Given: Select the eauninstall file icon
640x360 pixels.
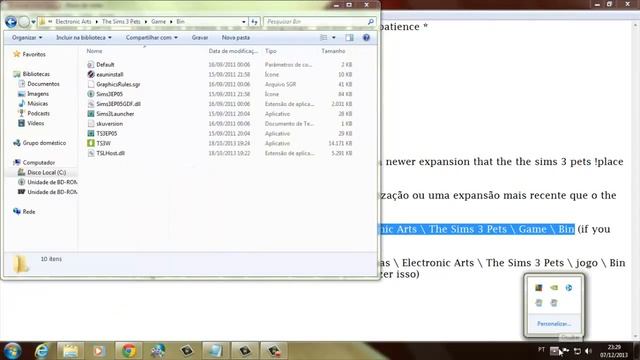Looking at the screenshot, I should (91, 74).
